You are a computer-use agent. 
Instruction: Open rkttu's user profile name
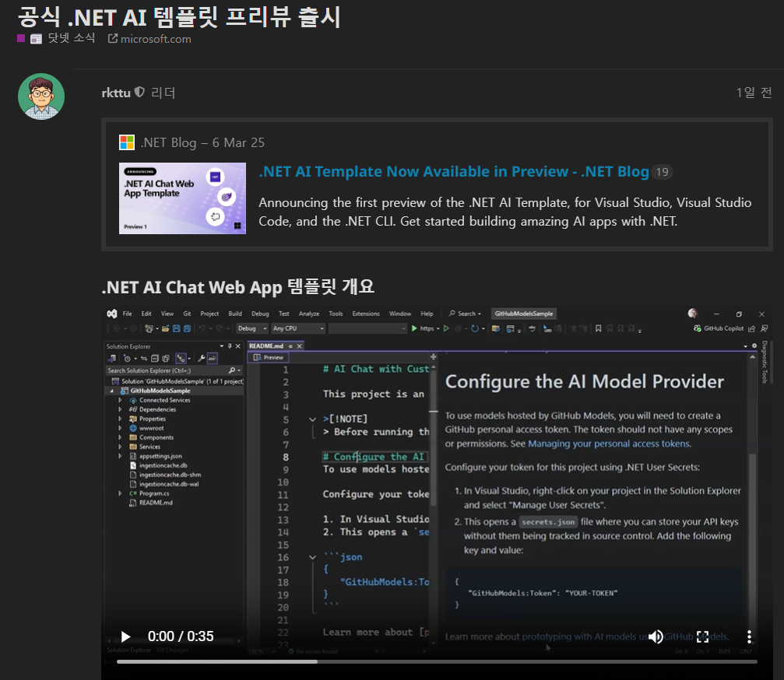click(x=116, y=93)
